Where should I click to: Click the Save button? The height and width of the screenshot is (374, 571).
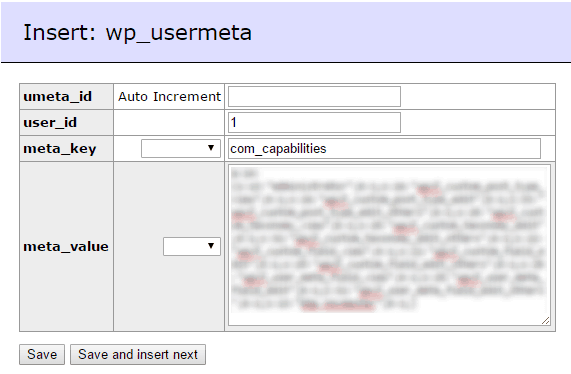pyautogui.click(x=42, y=354)
